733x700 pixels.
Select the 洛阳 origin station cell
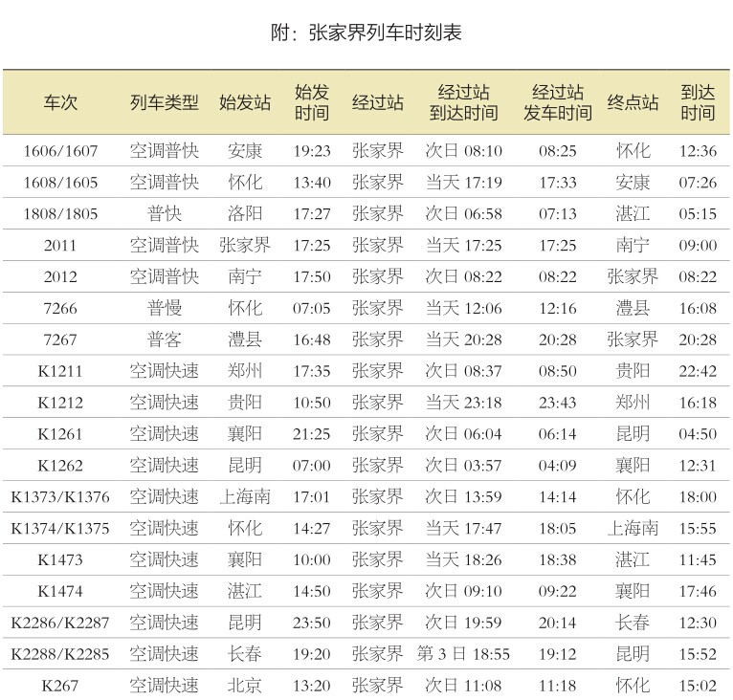pos(245,214)
